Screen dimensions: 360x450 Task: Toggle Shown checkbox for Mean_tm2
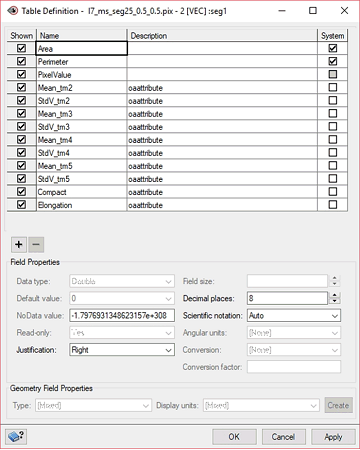click(x=21, y=87)
